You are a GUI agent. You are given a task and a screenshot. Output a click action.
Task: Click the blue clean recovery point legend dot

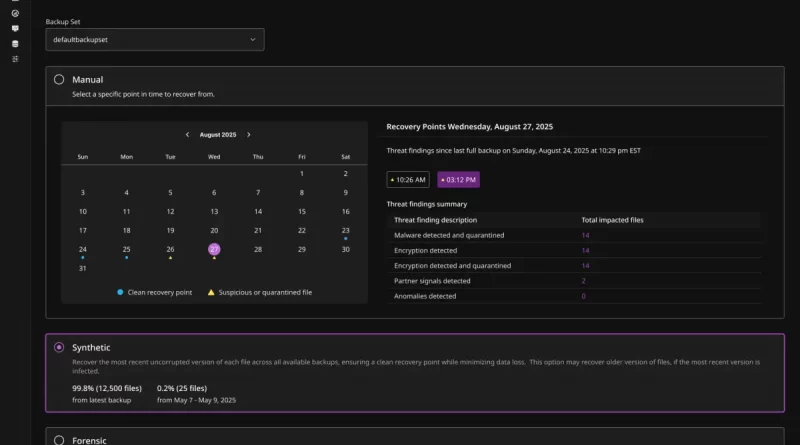click(121, 292)
